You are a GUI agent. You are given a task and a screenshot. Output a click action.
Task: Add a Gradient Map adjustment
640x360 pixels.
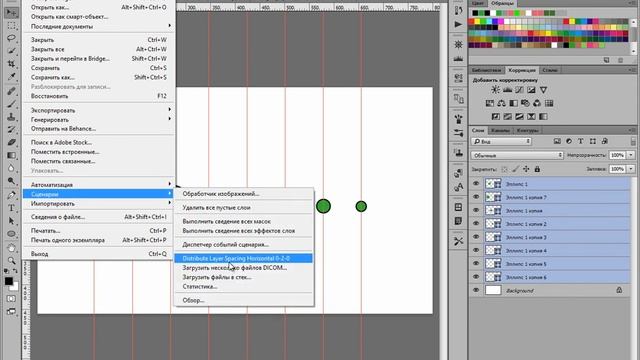point(543,117)
